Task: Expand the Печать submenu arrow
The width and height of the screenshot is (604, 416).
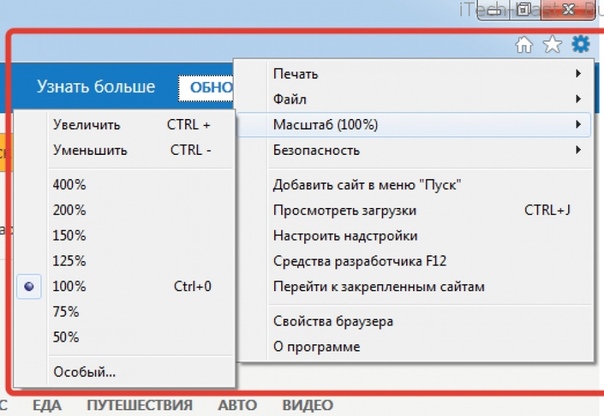Action: point(578,73)
